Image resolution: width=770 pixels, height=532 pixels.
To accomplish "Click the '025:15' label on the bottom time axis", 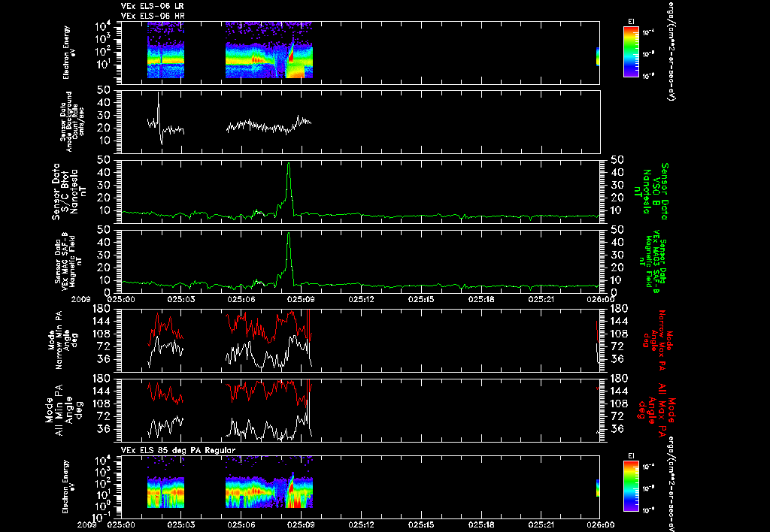I will (x=421, y=524).
